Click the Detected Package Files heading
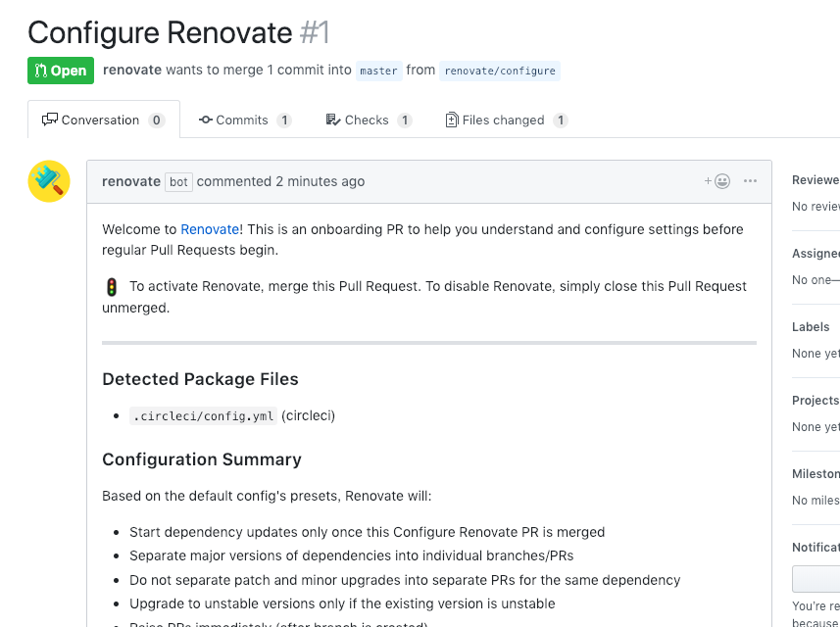 coord(200,379)
